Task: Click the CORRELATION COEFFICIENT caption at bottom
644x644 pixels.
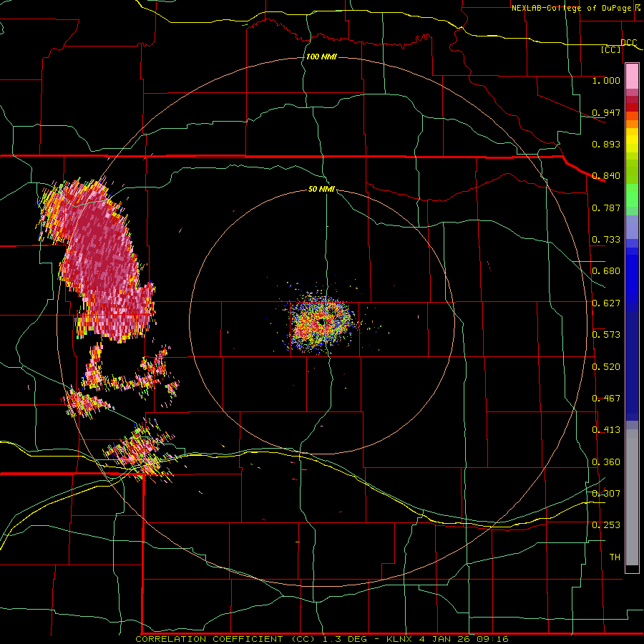Action: point(209,639)
